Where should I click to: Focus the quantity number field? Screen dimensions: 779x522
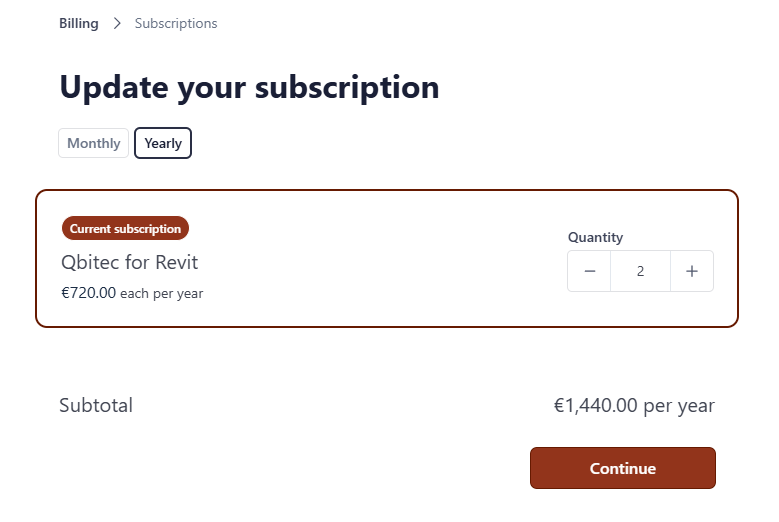(x=640, y=271)
